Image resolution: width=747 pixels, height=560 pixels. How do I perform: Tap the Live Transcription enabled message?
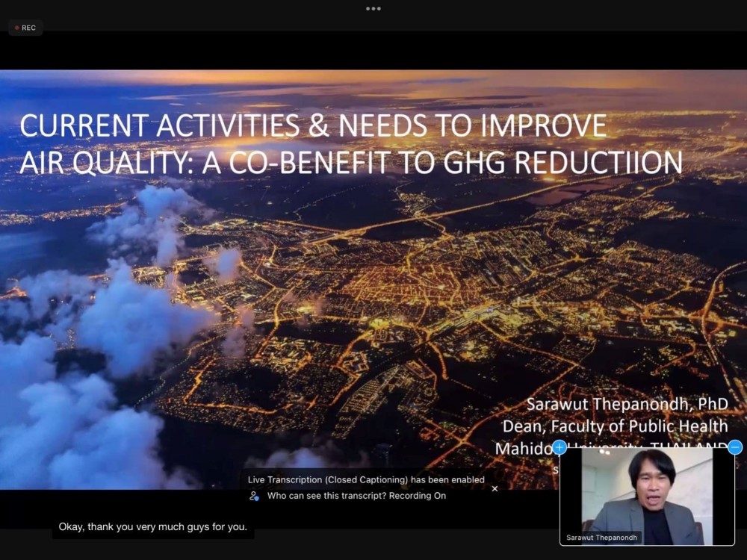(x=366, y=479)
